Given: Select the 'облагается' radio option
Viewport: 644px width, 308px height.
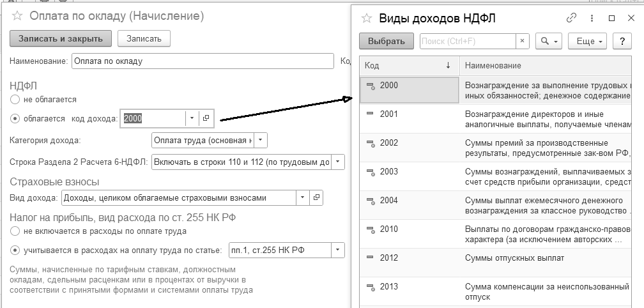Looking at the screenshot, I should click(15, 118).
